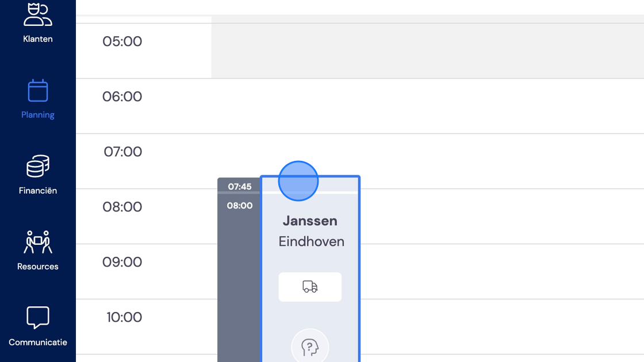
Task: Click the Financiën label in sidebar
Action: pos(38,190)
